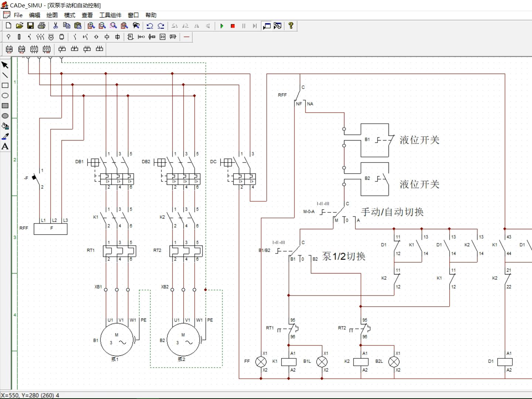Image resolution: width=532 pixels, height=399 pixels.
Task: Select the rectangle drawing tool
Action: click(5, 85)
